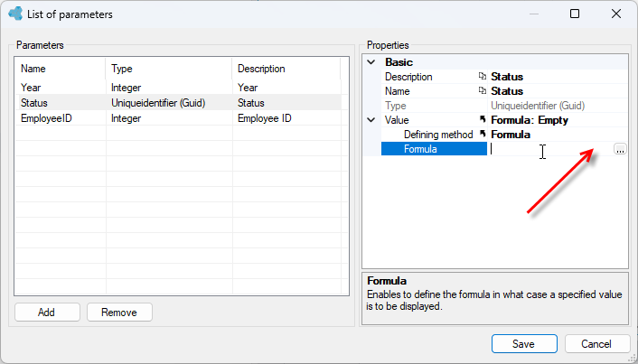
Task: Add a new parameter
Action: pyautogui.click(x=47, y=312)
